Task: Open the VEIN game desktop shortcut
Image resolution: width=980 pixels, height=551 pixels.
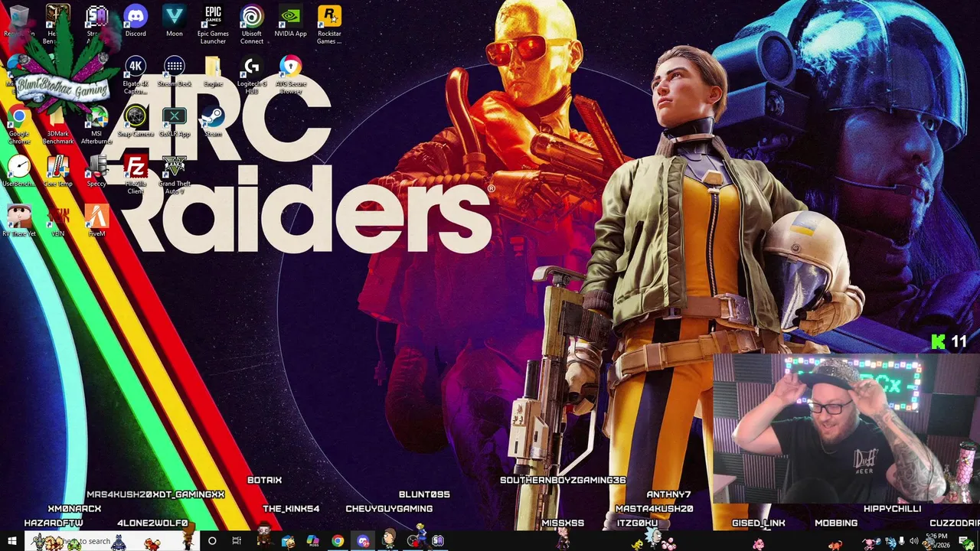Action: click(58, 221)
